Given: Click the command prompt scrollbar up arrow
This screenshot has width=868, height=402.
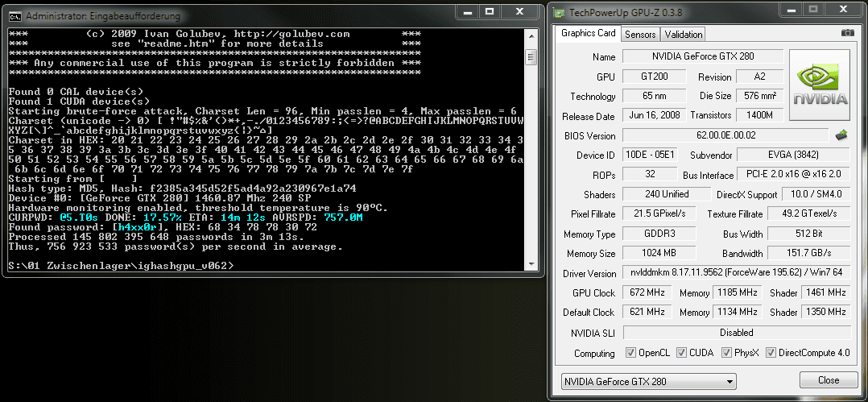Looking at the screenshot, I should 531,35.
